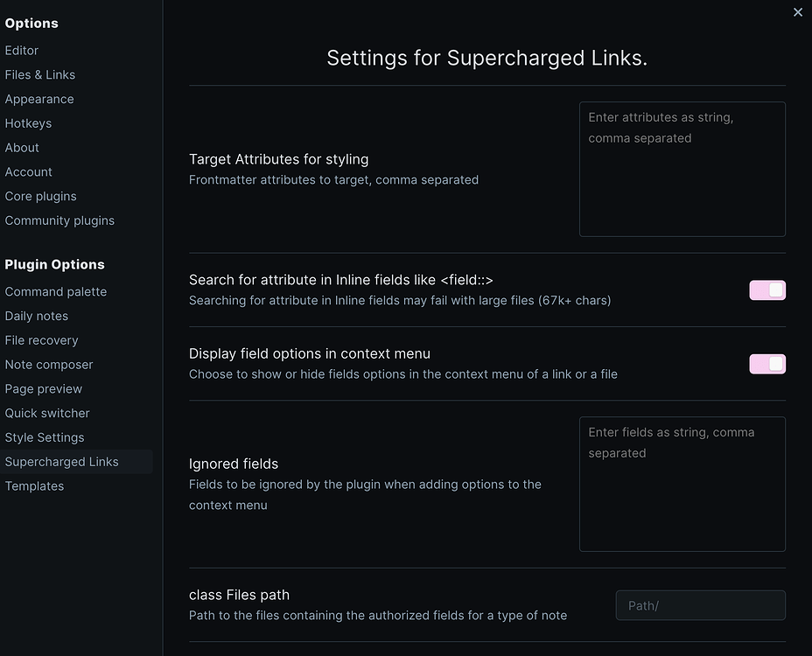The image size is (812, 656).
Task: Open Daily notes plugin options
Action: tap(36, 316)
